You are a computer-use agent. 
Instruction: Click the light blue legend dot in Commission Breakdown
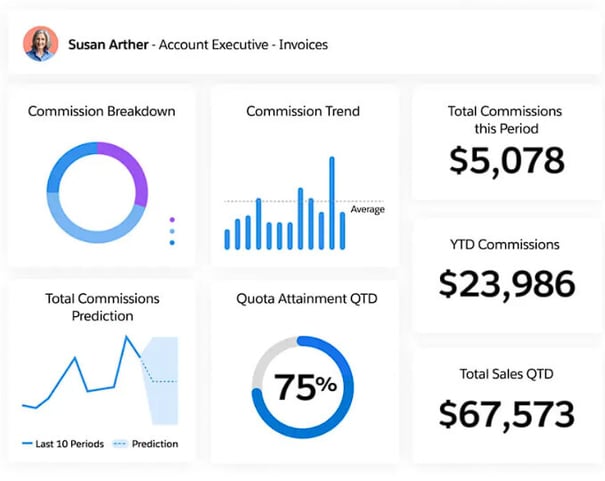[172, 231]
